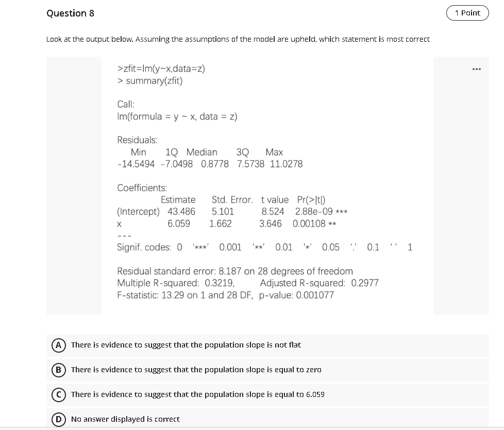Select answer choice C
Viewport: 504px width, 430px height.
(58, 394)
